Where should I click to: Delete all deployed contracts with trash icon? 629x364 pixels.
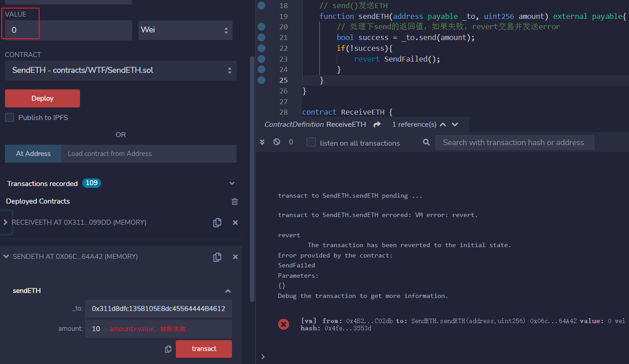point(234,201)
